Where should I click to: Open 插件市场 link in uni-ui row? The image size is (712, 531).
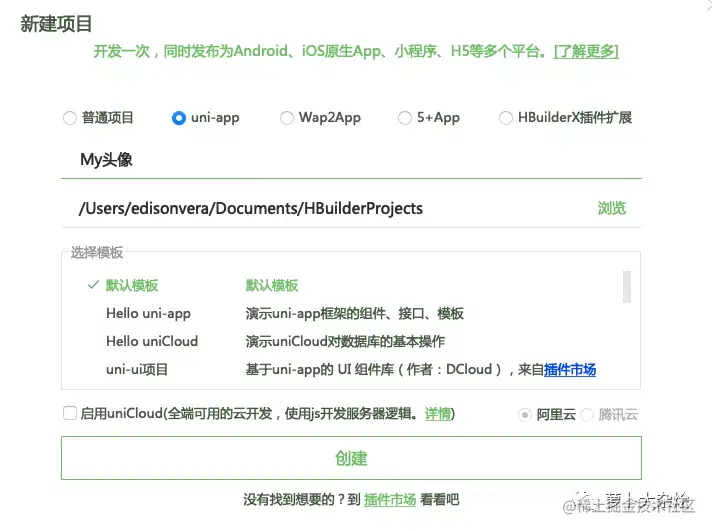(570, 370)
